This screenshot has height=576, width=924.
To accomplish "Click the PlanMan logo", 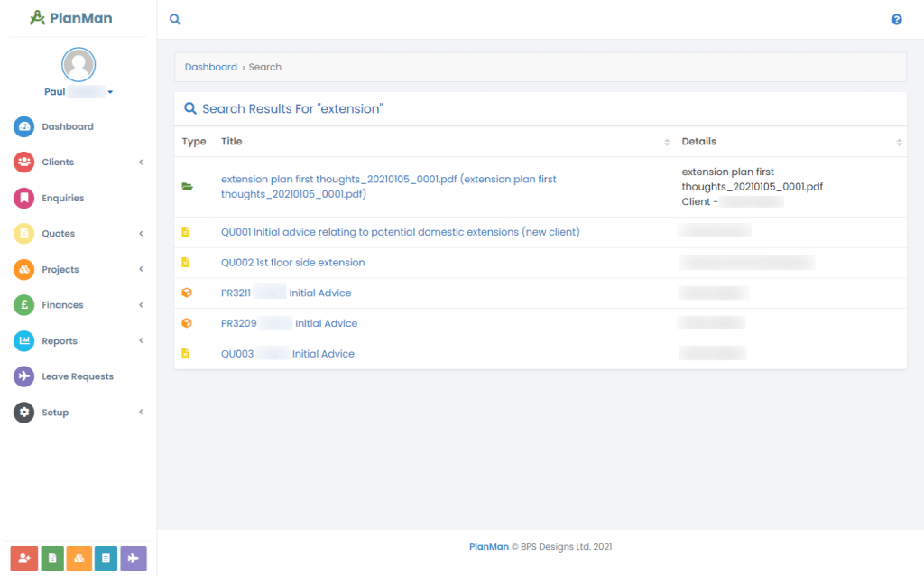I will pos(70,18).
